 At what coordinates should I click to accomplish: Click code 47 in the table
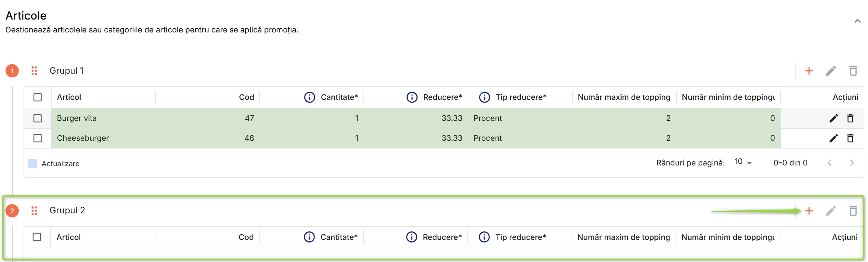249,118
